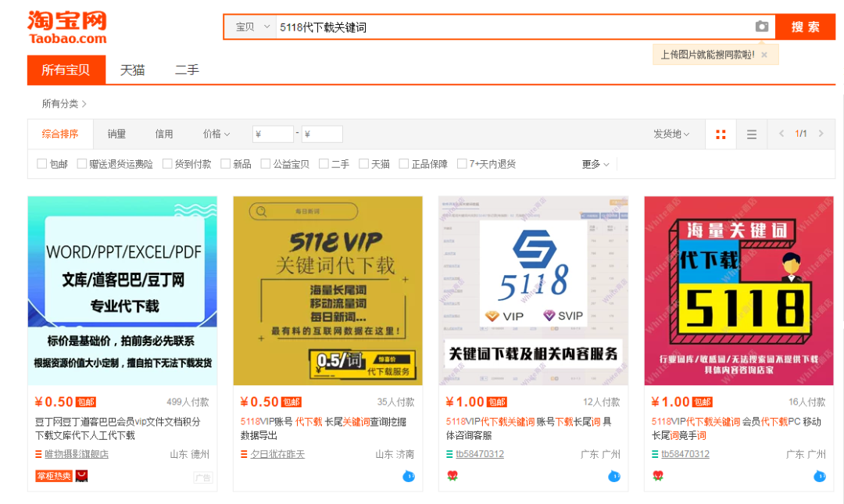Open shop 夕日犹在昨天

277,454
